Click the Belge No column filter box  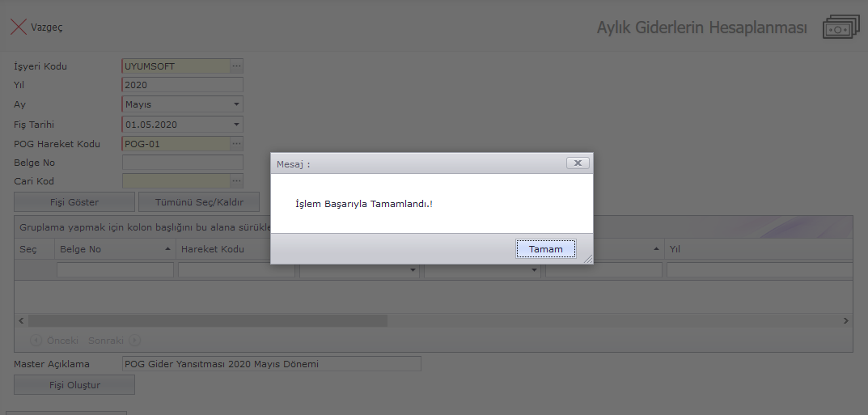pyautogui.click(x=115, y=270)
